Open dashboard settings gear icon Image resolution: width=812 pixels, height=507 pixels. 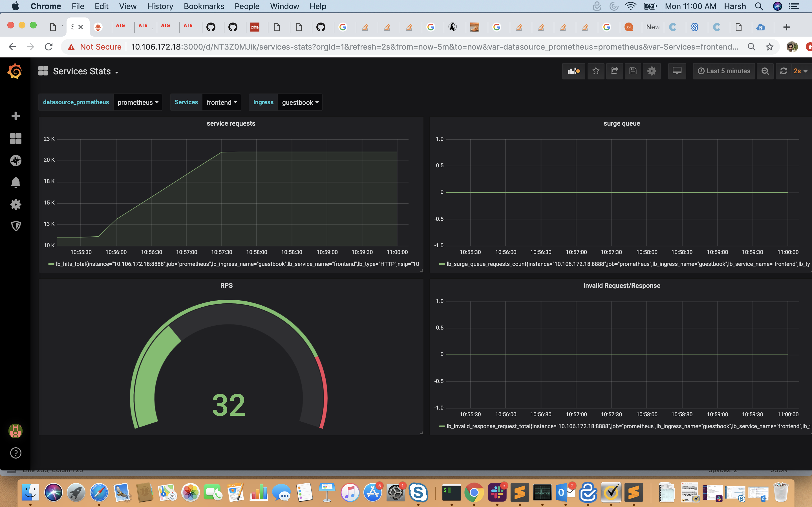pyautogui.click(x=652, y=71)
